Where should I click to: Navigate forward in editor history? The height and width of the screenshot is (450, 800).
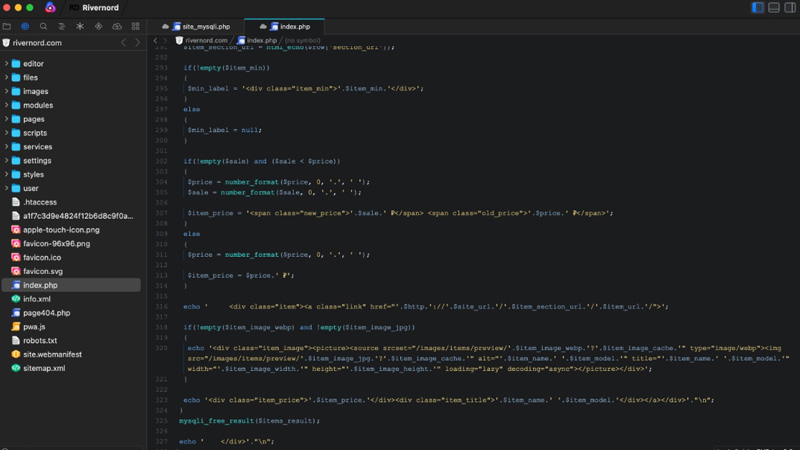pos(165,40)
